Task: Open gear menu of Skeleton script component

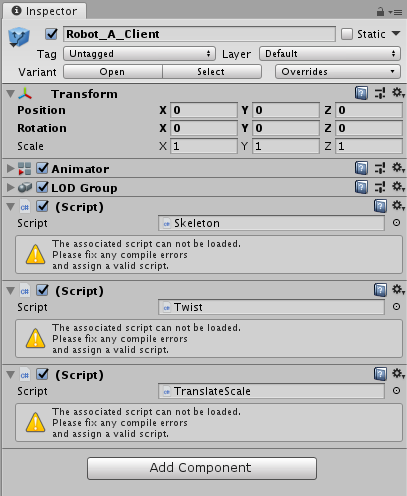Action: pyautogui.click(x=398, y=205)
